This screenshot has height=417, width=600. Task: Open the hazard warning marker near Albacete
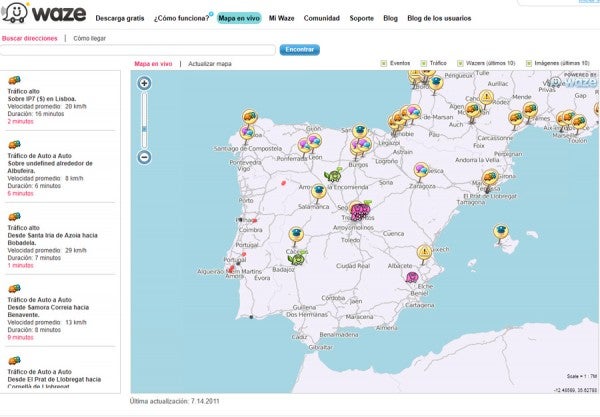(424, 254)
